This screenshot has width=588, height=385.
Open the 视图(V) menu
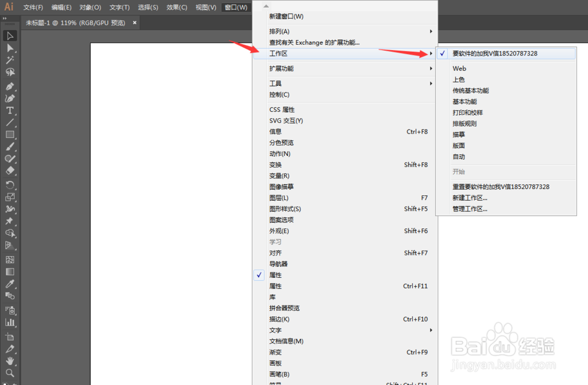point(205,8)
